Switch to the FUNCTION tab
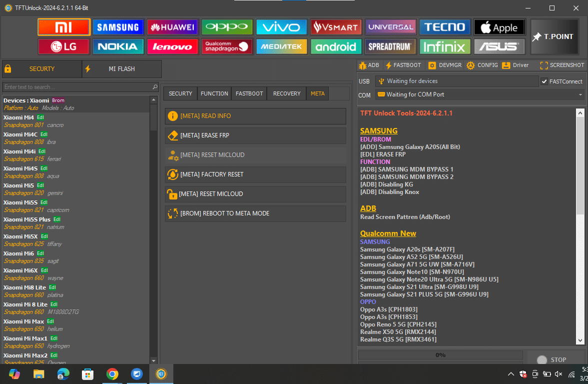 click(x=214, y=93)
